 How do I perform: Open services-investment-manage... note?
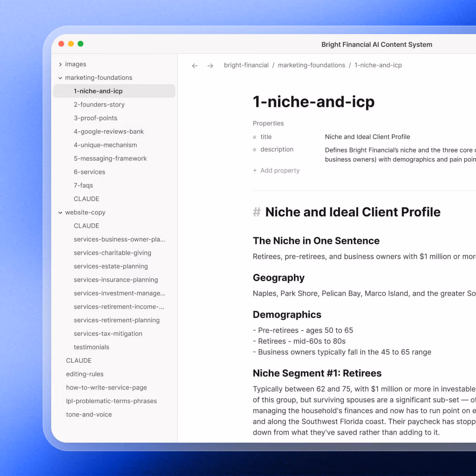tap(119, 293)
